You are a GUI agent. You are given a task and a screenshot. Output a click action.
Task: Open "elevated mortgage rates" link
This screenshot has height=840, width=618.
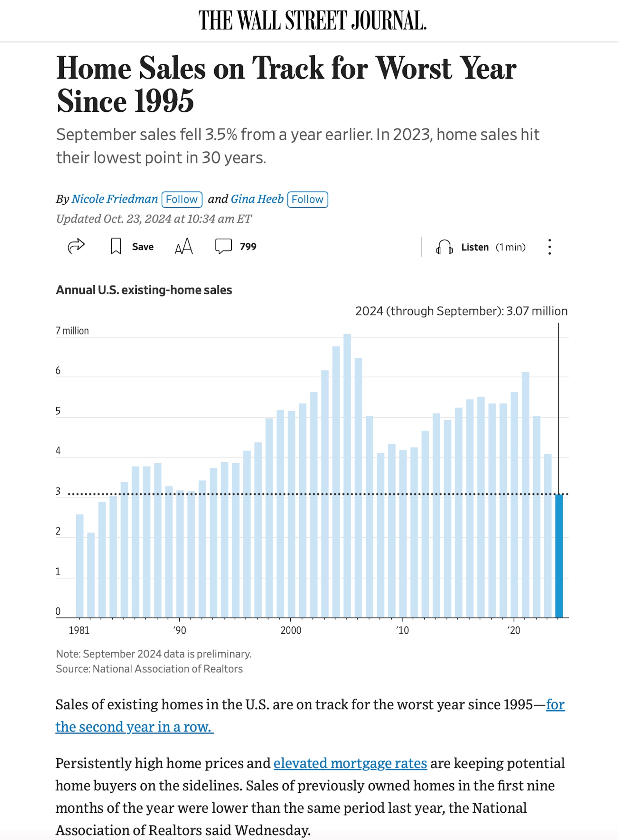350,763
